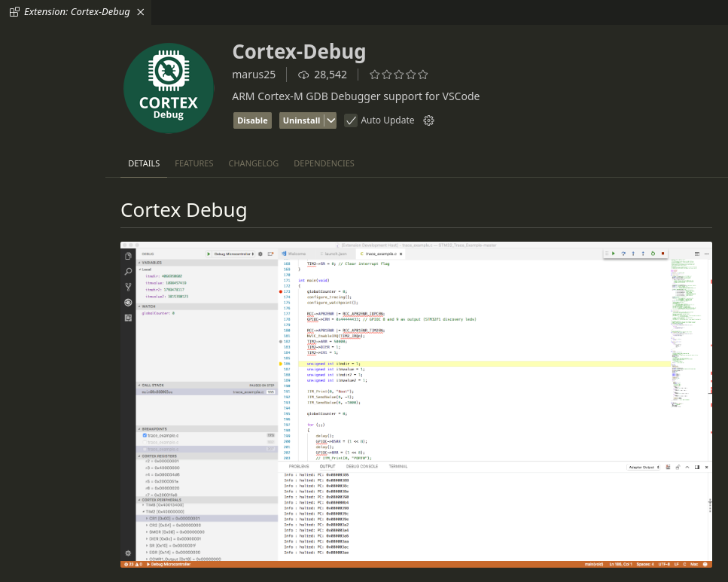
Task: Select the Extension: Cortex-Debug editor tab
Action: click(76, 12)
